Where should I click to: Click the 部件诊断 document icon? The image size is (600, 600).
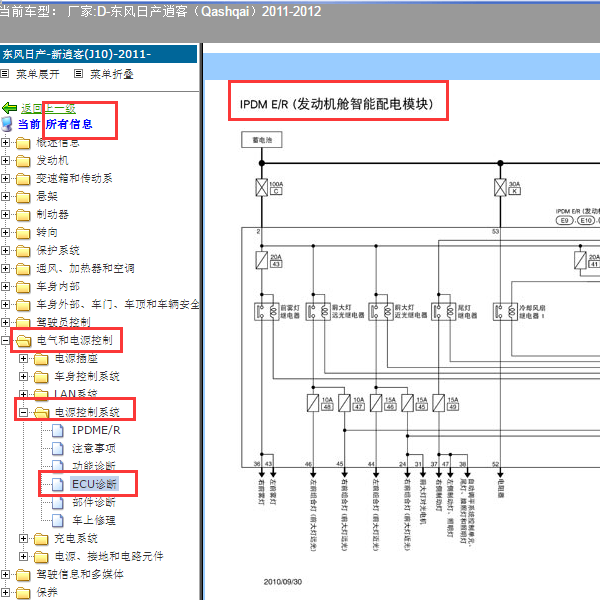[x=58, y=502]
